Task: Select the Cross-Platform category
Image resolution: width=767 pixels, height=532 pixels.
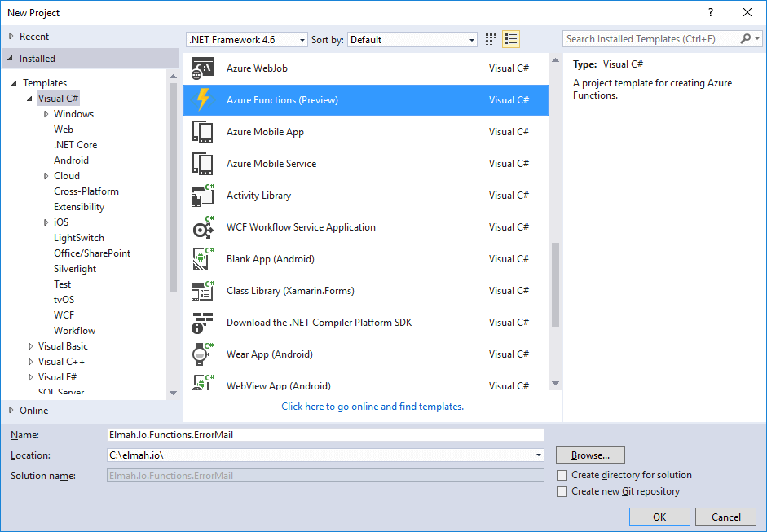Action: 86,191
